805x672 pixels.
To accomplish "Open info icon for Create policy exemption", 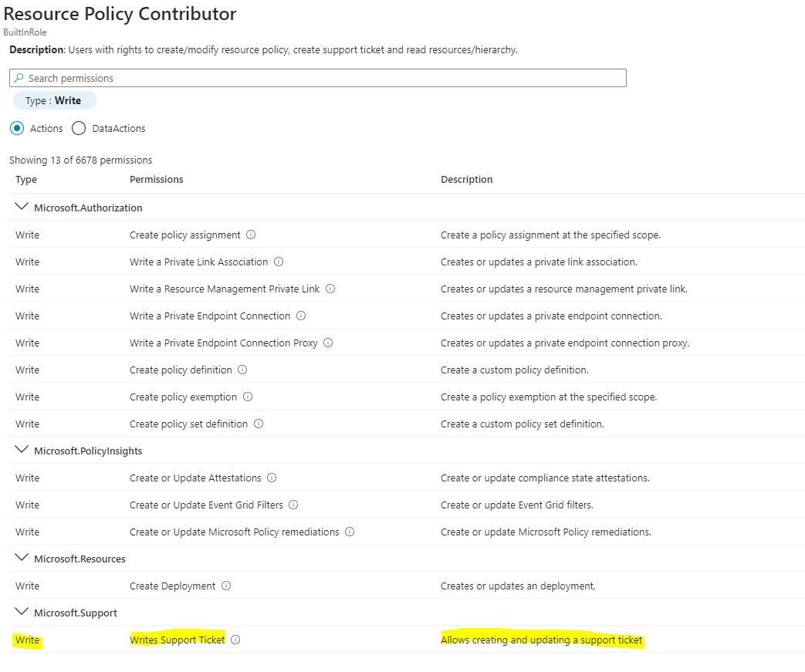I will (248, 397).
